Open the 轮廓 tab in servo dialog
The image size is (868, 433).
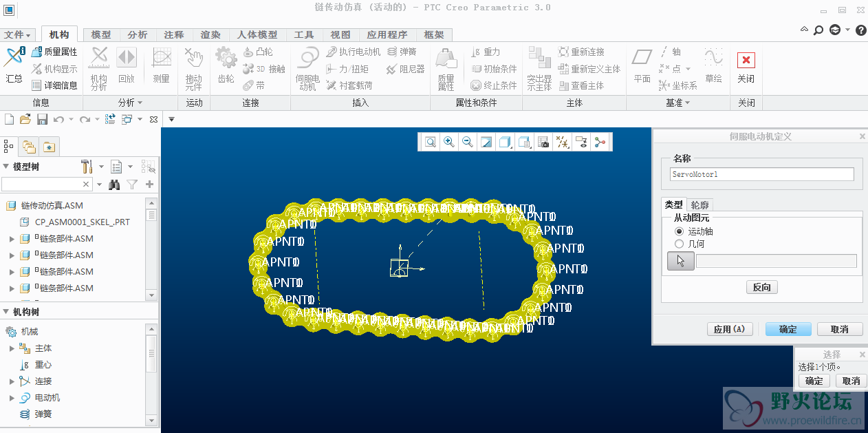[x=700, y=205]
